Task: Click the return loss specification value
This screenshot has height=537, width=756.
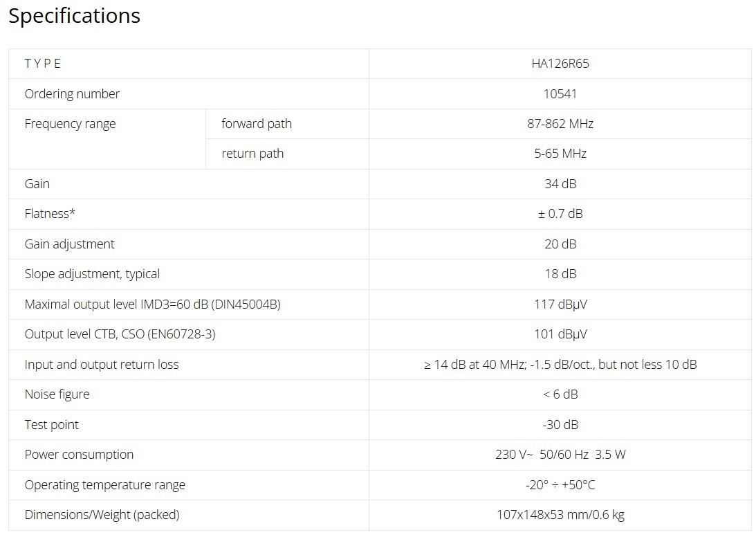Action: [x=560, y=365]
